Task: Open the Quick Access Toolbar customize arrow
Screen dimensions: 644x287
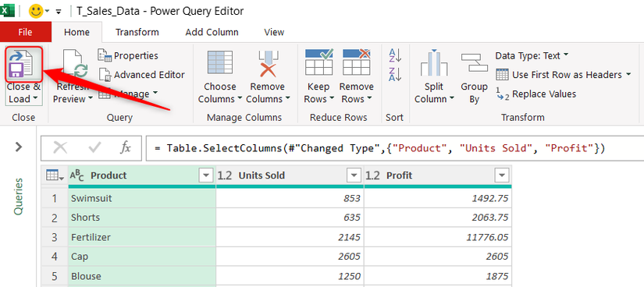Action: 59,12
